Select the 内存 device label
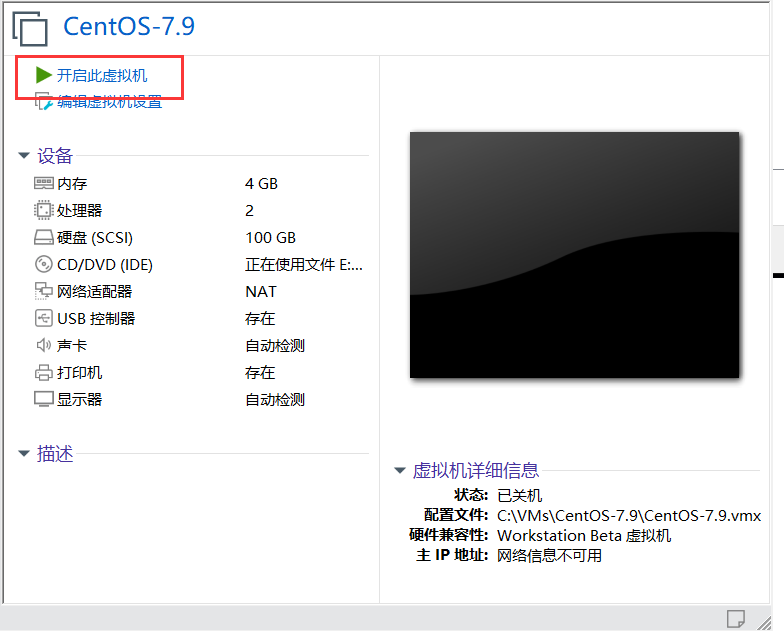784x631 pixels. pyautogui.click(x=72, y=184)
